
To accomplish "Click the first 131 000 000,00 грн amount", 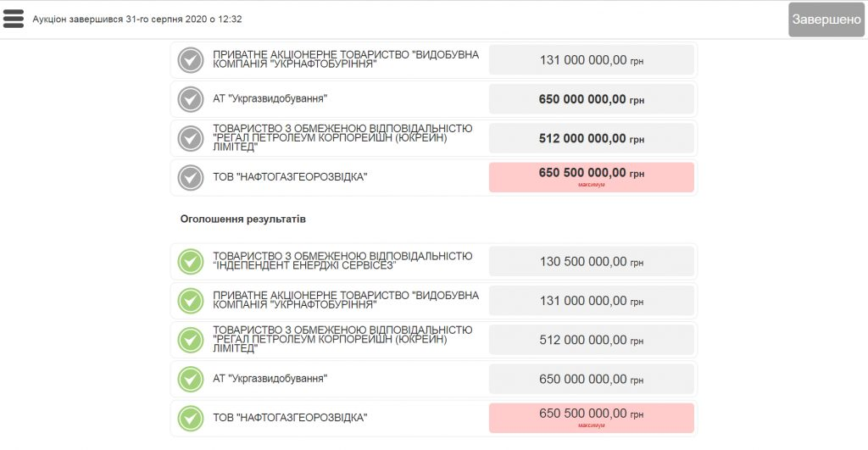I will pyautogui.click(x=591, y=60).
